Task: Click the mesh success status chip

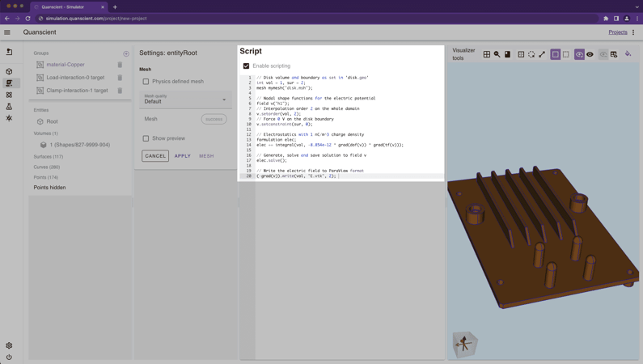Action: coord(214,119)
